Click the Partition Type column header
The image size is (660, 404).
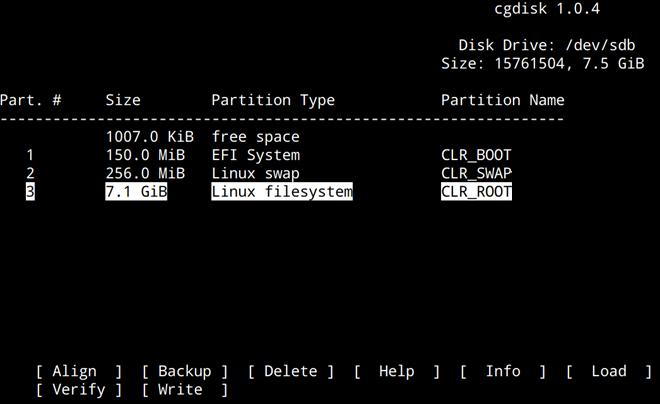[273, 100]
